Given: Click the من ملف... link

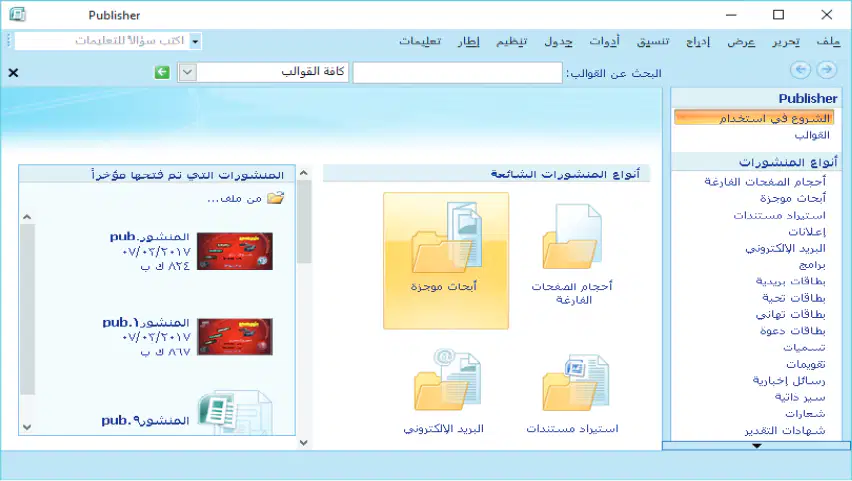Looking at the screenshot, I should [235, 199].
